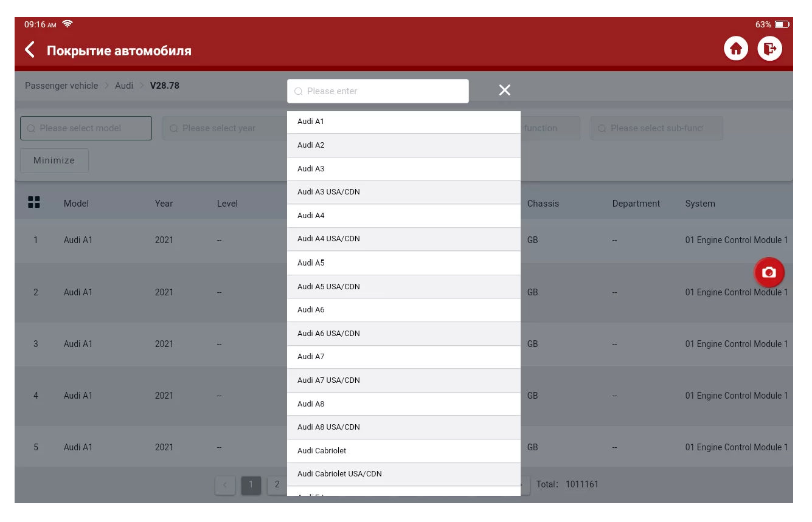Select Audi Cabriolet USA/CDN

pos(404,474)
